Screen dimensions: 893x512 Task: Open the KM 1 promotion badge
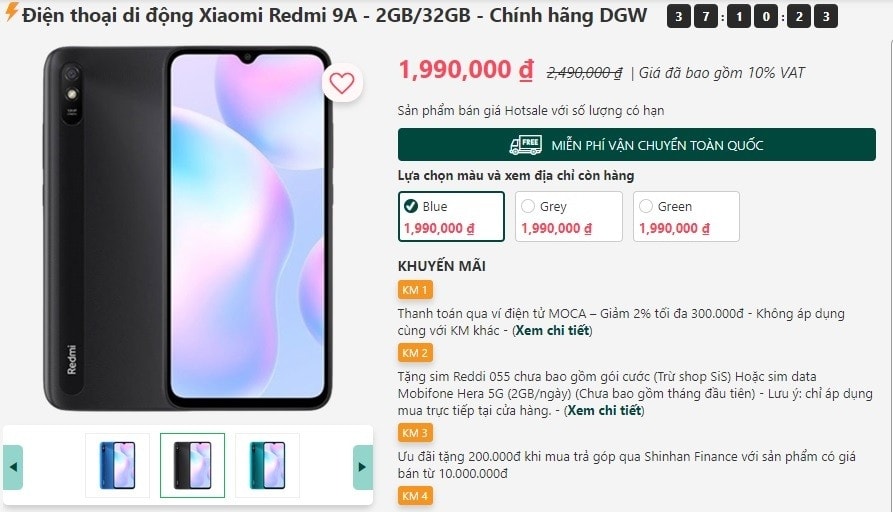coord(415,290)
